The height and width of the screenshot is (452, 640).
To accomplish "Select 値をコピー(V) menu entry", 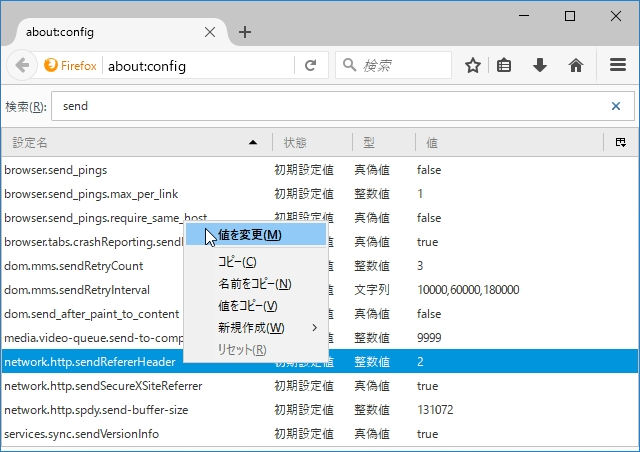I will [256, 306].
